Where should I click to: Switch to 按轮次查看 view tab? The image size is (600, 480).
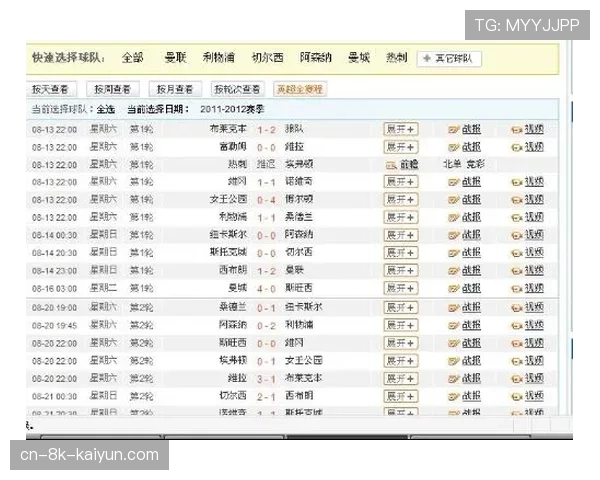point(237,90)
